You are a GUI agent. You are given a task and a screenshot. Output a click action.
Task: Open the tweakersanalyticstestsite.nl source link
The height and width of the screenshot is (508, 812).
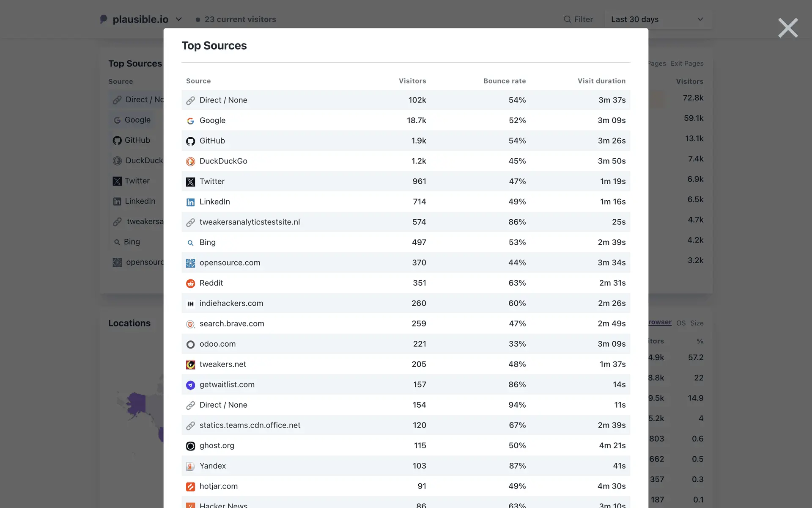(250, 222)
